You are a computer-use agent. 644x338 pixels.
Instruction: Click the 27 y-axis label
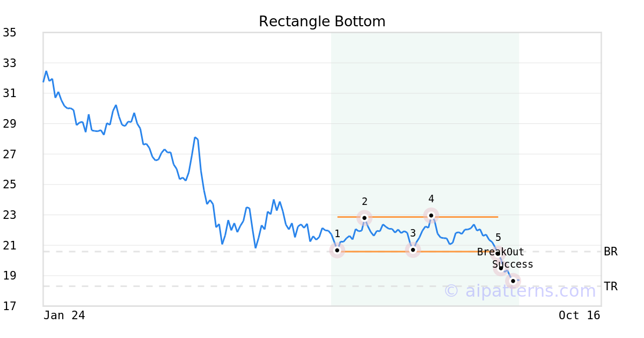(x=9, y=155)
